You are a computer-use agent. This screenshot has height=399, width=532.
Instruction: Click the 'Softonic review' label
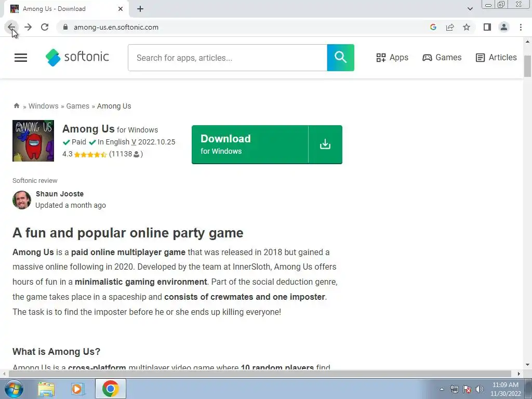(x=35, y=180)
